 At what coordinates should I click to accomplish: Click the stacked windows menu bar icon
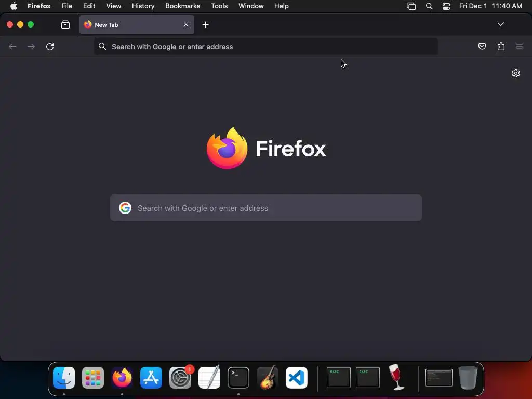[411, 6]
